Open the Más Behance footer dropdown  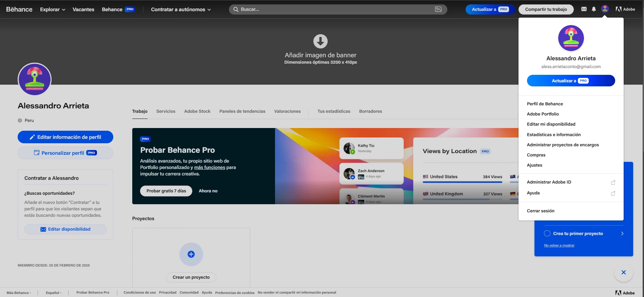click(x=19, y=293)
